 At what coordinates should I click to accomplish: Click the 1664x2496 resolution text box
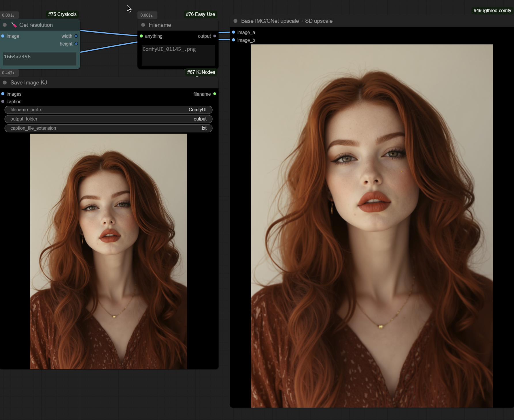click(x=40, y=59)
